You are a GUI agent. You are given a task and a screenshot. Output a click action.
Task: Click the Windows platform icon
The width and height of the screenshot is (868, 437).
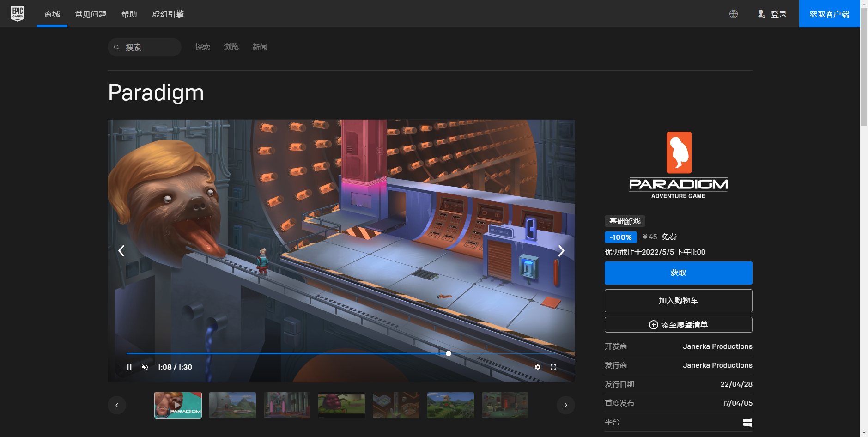pyautogui.click(x=747, y=422)
